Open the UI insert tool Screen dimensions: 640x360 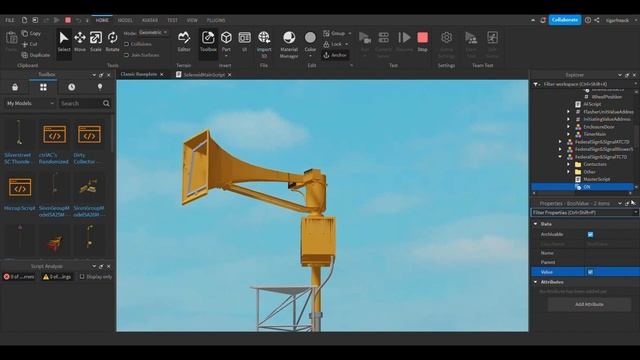[244, 42]
